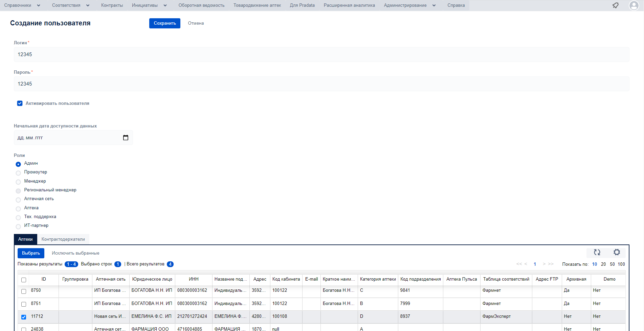
Task: Sort by Юридическое лицо column header
Action: click(152, 279)
